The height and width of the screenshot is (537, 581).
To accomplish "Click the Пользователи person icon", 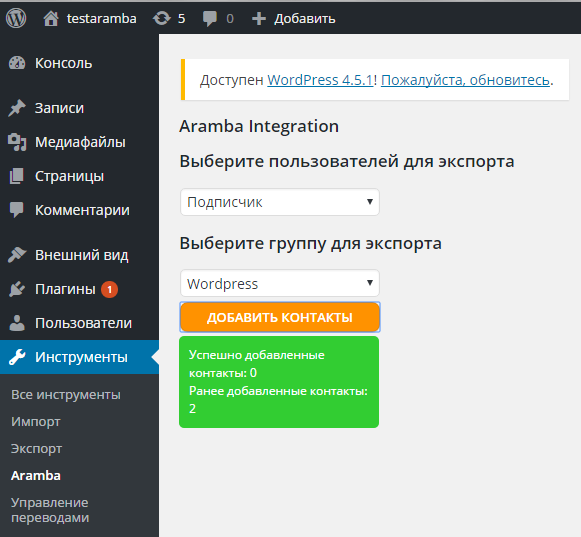I will 17,323.
